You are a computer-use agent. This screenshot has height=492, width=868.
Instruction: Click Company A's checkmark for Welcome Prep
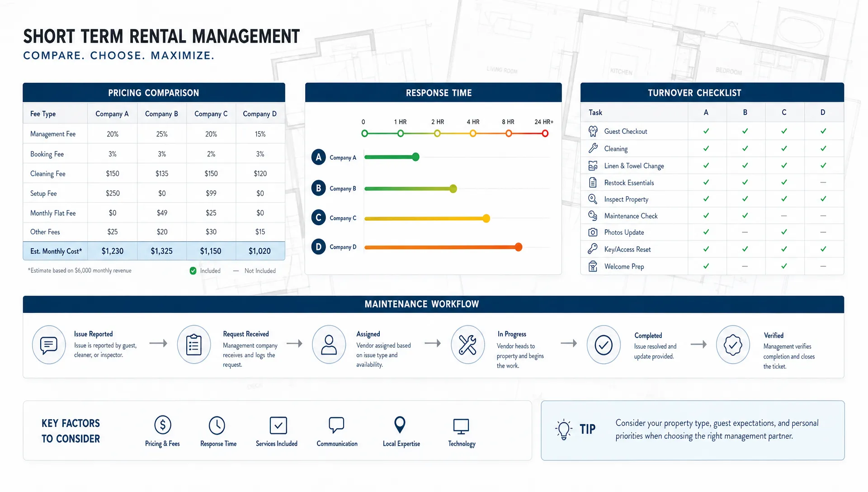pos(706,266)
